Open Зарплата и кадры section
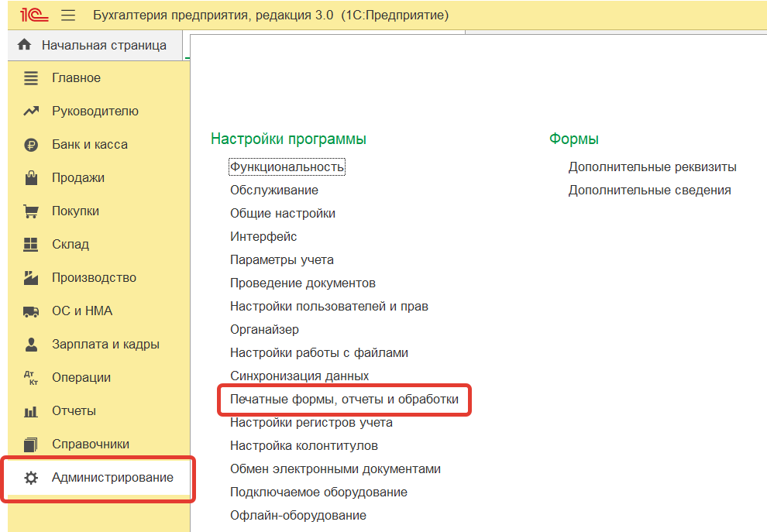This screenshot has width=767, height=532. click(x=105, y=345)
